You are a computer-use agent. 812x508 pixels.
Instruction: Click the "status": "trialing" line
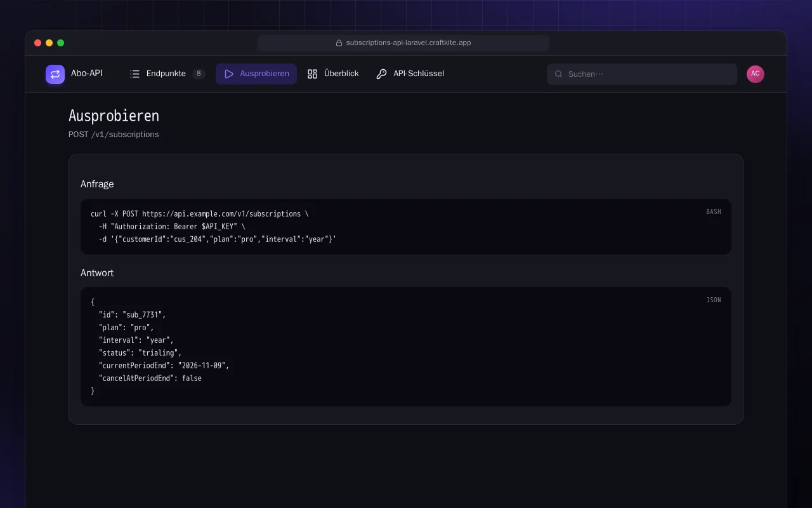[x=140, y=353]
